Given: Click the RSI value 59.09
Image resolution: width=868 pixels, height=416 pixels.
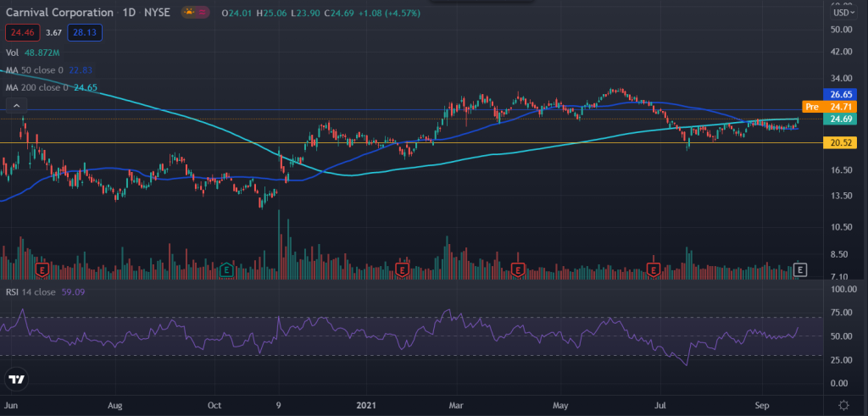Looking at the screenshot, I should (73, 292).
